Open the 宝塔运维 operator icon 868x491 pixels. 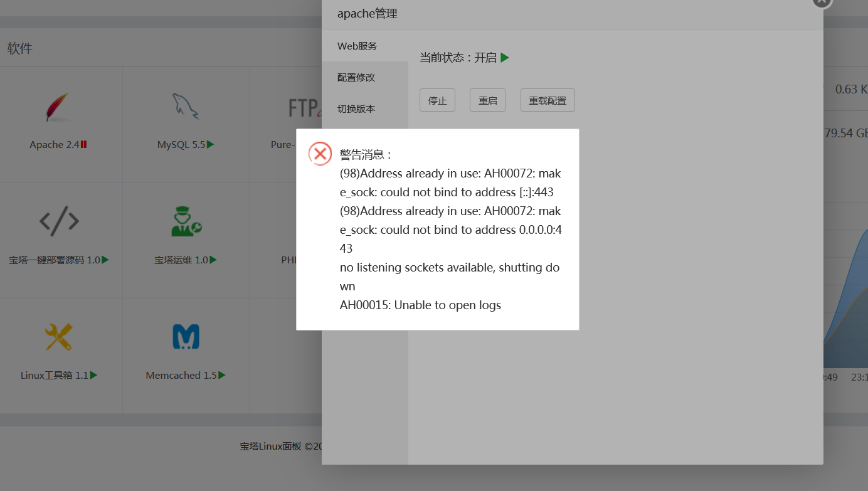coord(186,221)
